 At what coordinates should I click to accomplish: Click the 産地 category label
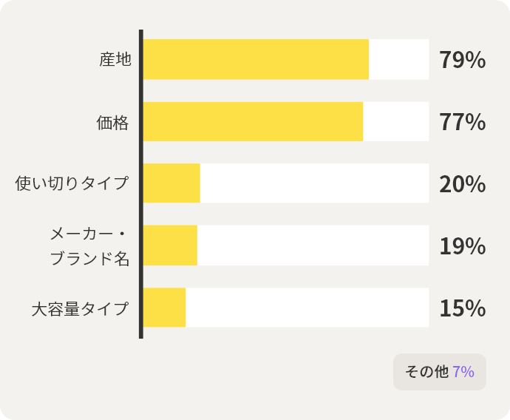pos(115,60)
